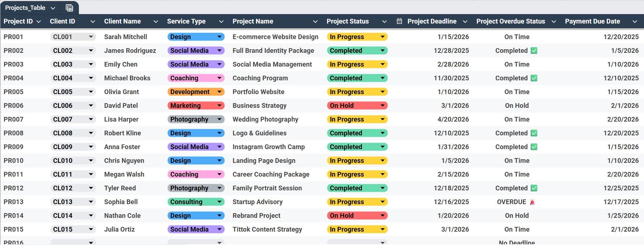Click the green checkmark in PR009 row
This screenshot has width=644, height=245.
(534, 147)
